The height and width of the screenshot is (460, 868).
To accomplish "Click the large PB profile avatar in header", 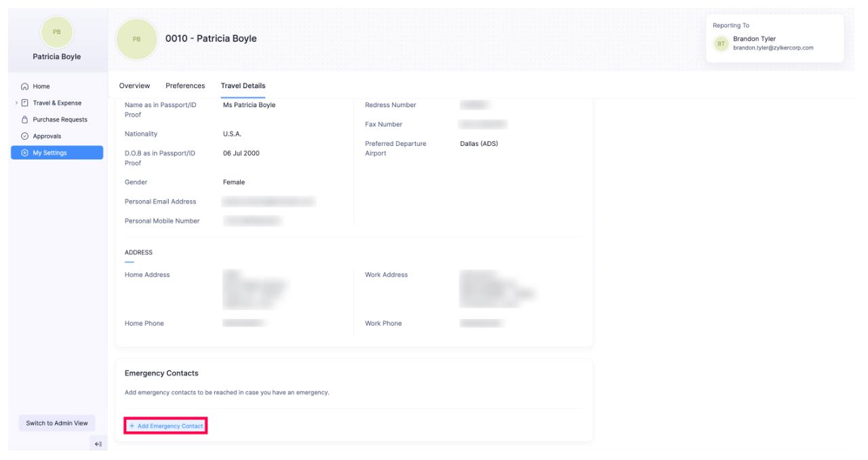I will [136, 39].
